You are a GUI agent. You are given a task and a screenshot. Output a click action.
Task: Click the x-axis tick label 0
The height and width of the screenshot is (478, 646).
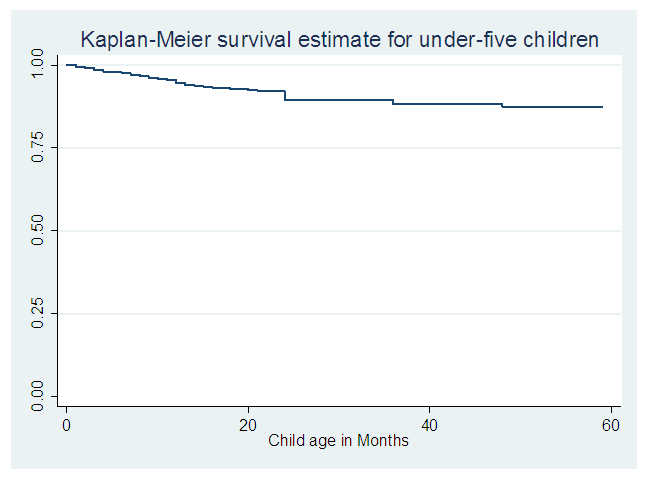[x=66, y=425]
